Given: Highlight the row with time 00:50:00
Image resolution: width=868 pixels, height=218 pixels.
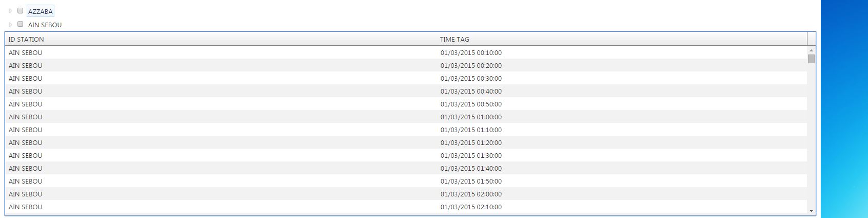Looking at the screenshot, I should point(471,104).
